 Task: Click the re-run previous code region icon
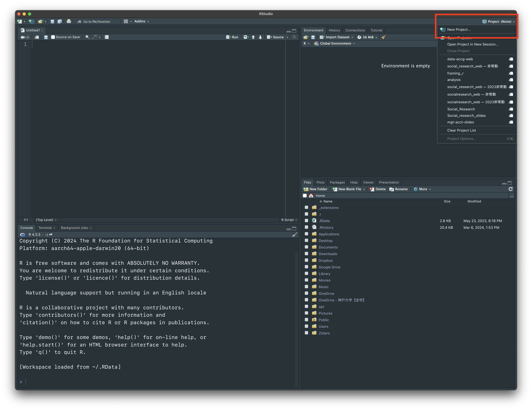(246, 37)
